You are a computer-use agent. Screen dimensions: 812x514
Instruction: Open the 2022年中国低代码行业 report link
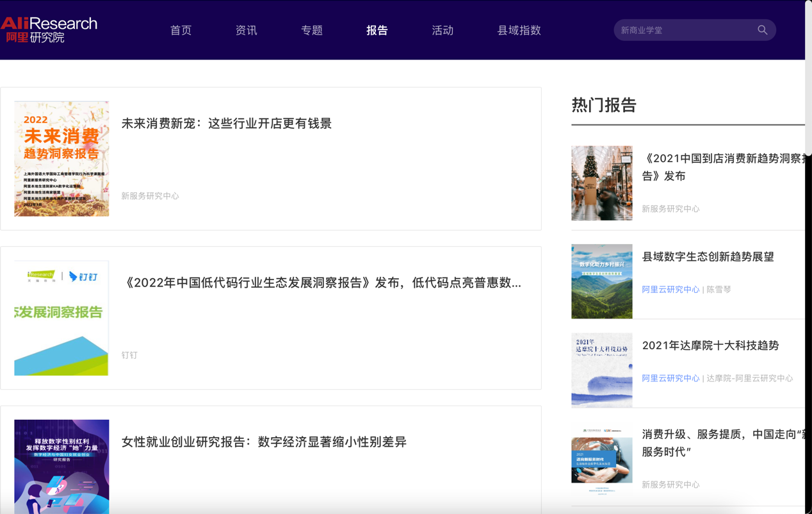[321, 283]
